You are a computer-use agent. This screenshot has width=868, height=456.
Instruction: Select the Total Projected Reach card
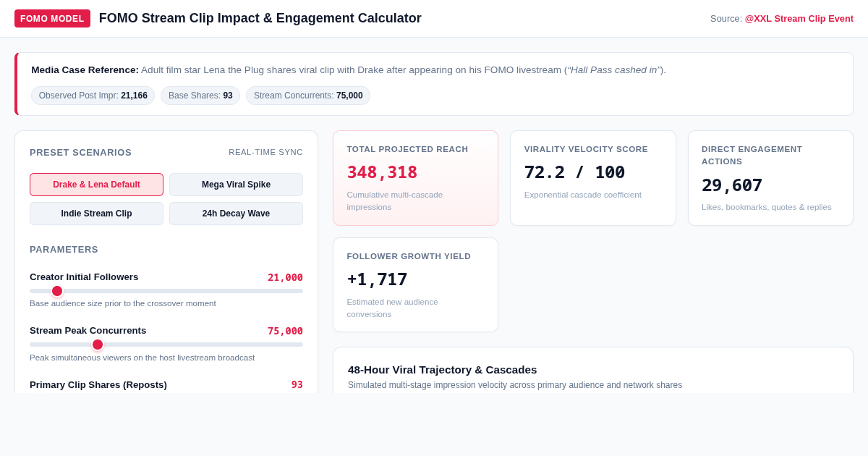coord(415,178)
